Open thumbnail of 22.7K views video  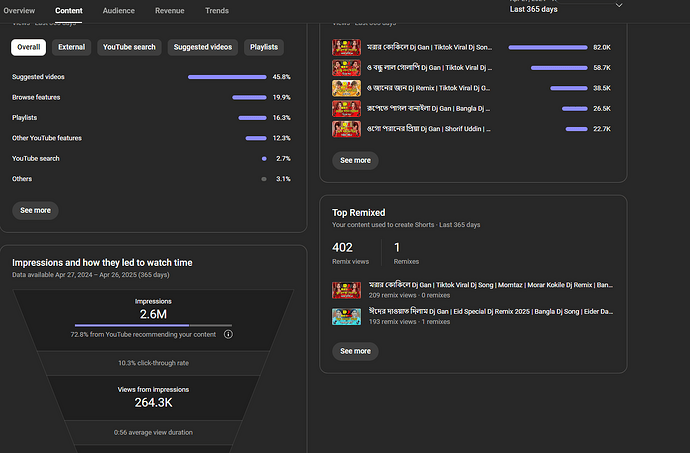pyautogui.click(x=346, y=129)
